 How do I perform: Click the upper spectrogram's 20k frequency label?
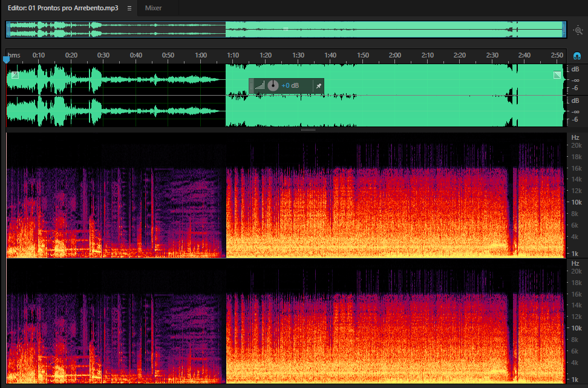(x=577, y=146)
